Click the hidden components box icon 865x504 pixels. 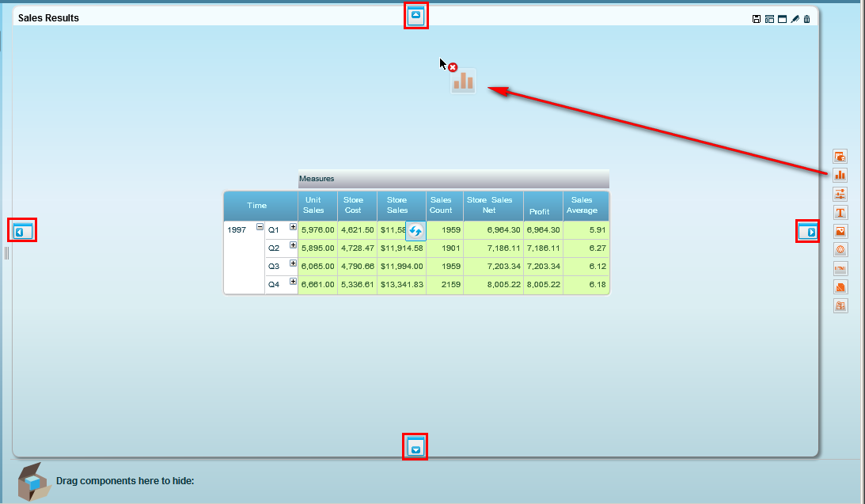coord(34,480)
